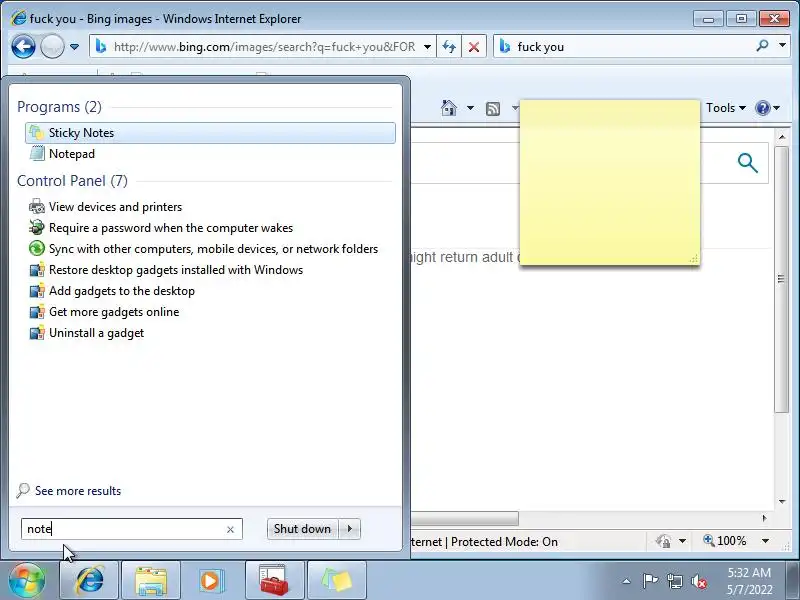Click the IE forward button
This screenshot has width=800, height=600.
(x=52, y=47)
